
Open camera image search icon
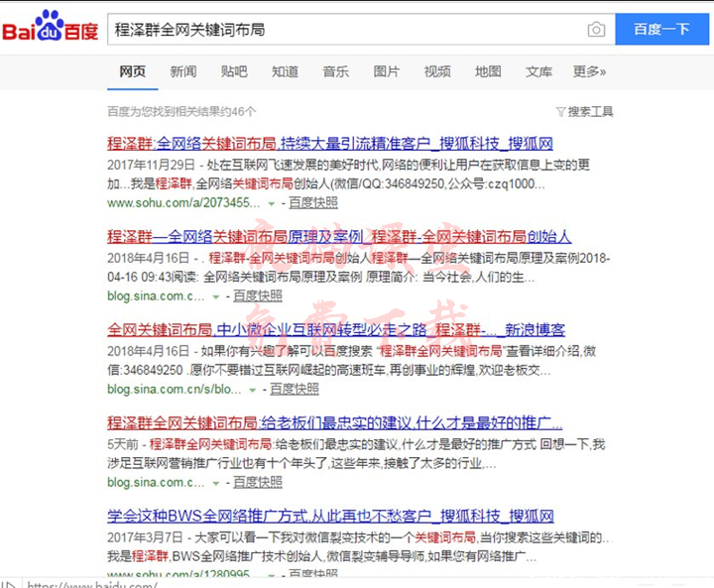[x=596, y=30]
